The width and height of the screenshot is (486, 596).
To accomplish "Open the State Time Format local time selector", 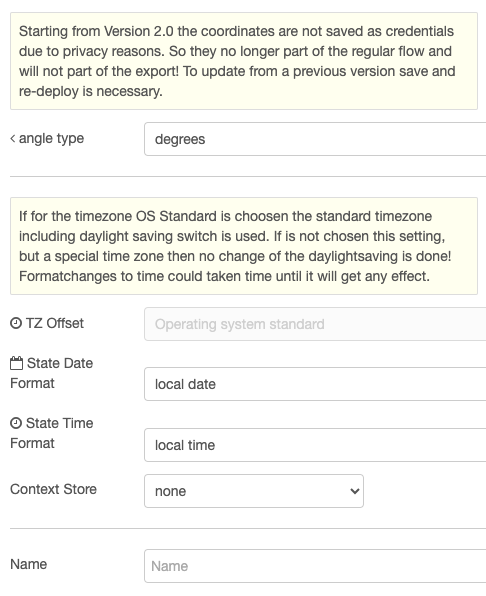I will tap(315, 445).
